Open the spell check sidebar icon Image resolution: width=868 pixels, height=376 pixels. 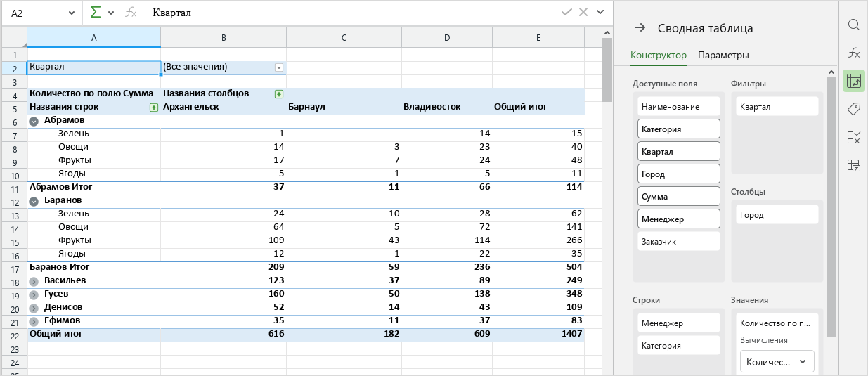pos(854,137)
